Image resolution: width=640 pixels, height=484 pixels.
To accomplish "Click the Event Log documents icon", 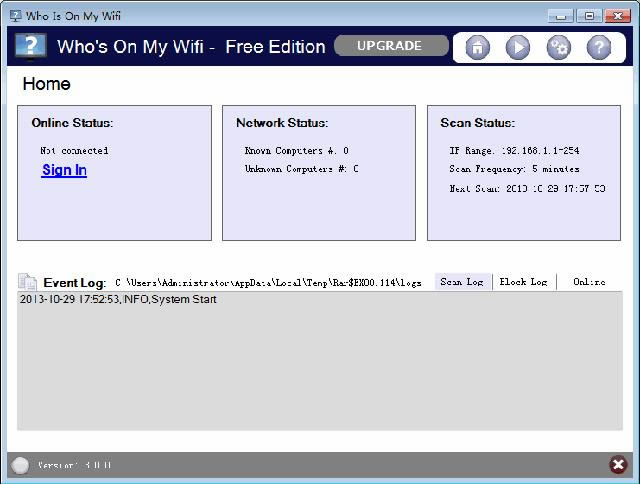I will (x=27, y=282).
